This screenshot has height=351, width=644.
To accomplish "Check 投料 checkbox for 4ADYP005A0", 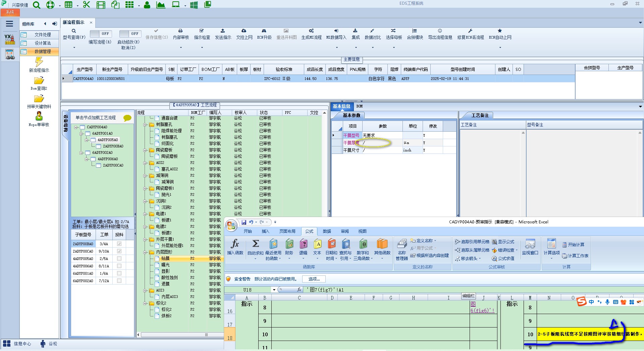I will tap(119, 259).
